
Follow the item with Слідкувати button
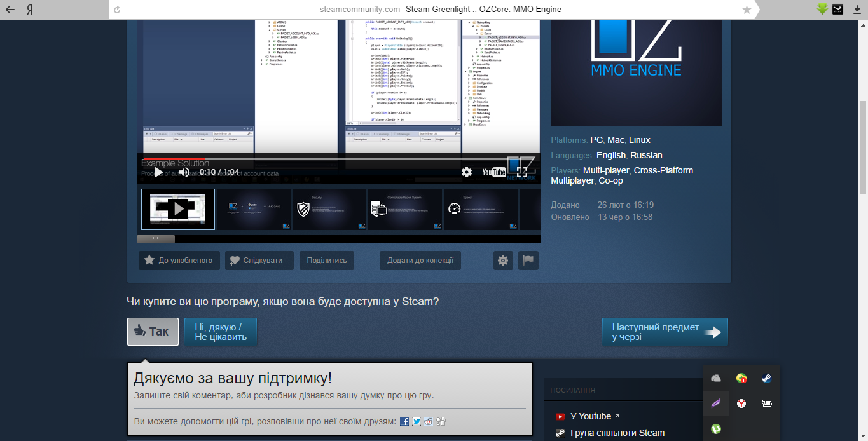click(x=259, y=261)
